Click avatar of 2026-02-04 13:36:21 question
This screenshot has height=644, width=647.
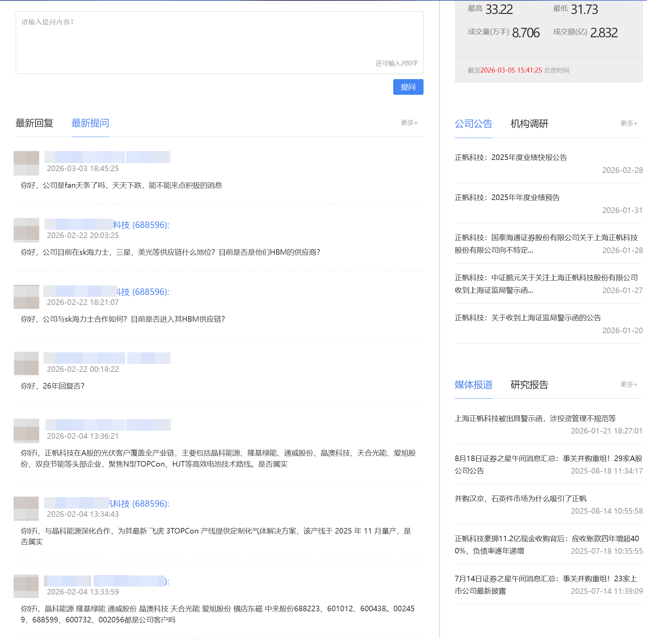click(26, 431)
